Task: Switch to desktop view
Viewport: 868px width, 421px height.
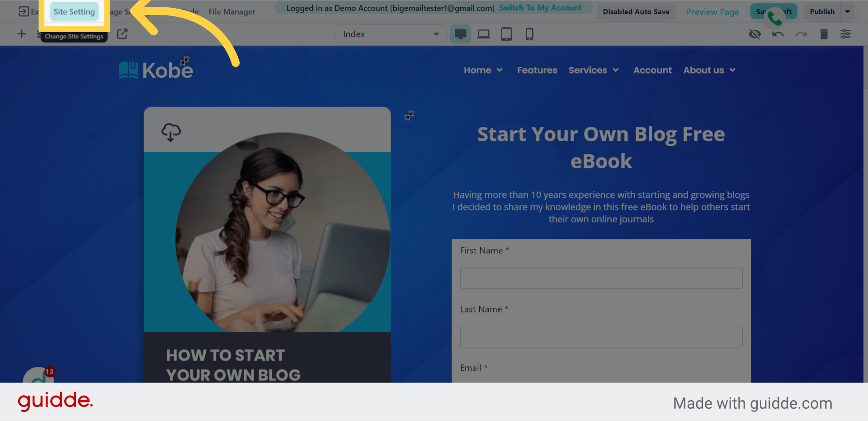Action: 461,34
